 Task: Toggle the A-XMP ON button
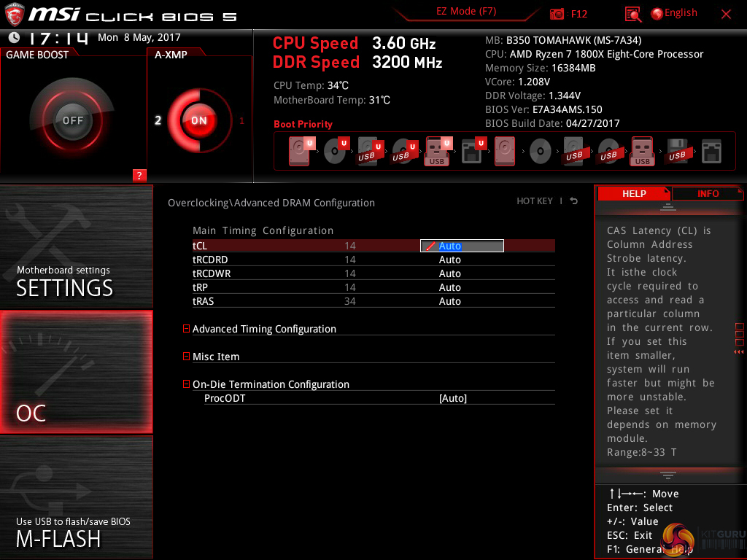pos(199,120)
